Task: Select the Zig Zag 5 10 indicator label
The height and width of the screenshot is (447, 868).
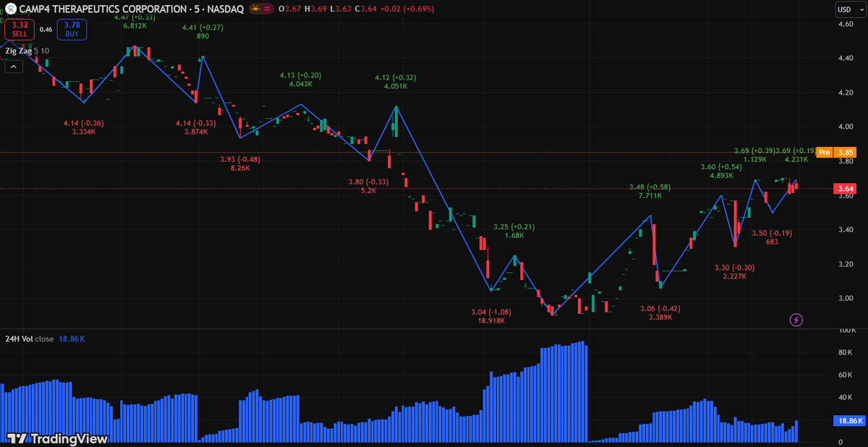Action: pyautogui.click(x=27, y=51)
